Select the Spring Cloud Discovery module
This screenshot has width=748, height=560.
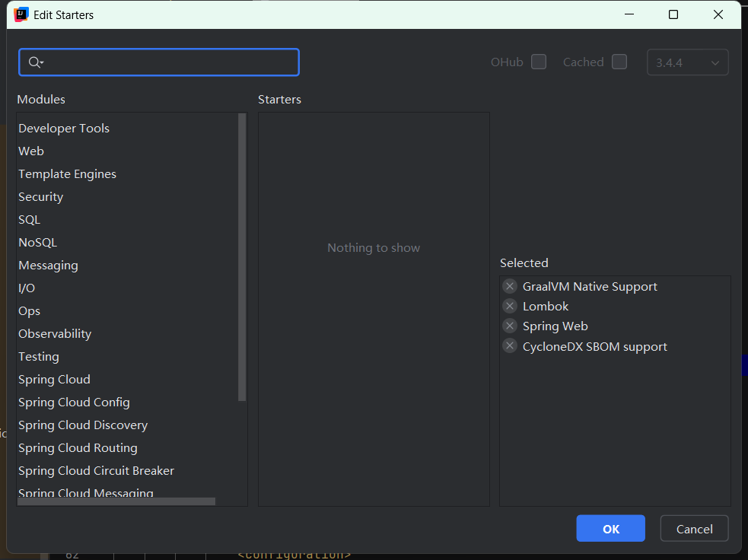pos(128,425)
